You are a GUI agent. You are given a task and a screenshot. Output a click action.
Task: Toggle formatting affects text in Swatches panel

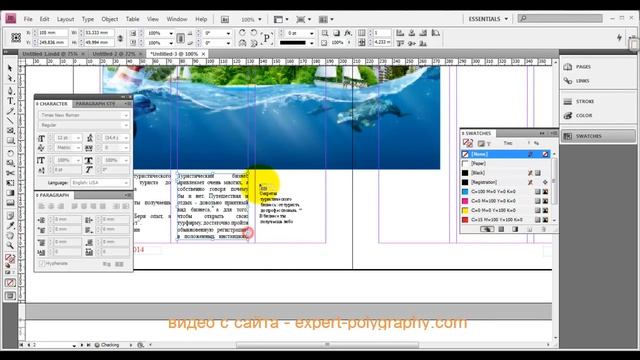(x=488, y=144)
